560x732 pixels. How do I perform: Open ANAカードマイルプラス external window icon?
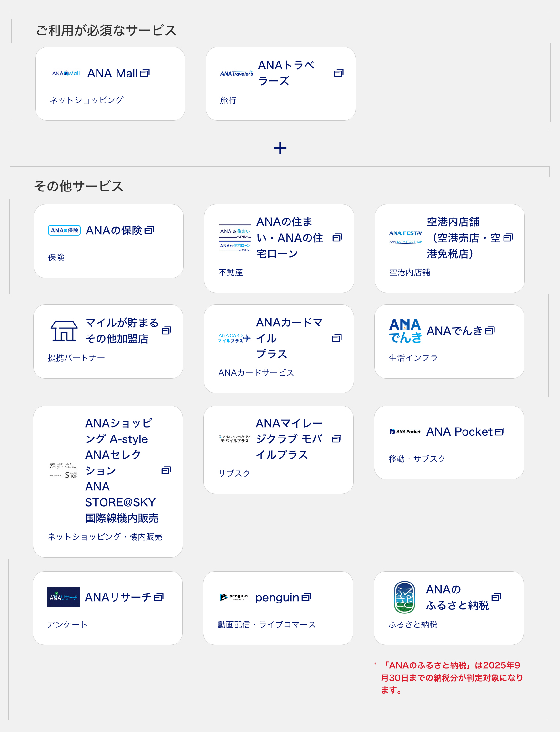(x=337, y=338)
